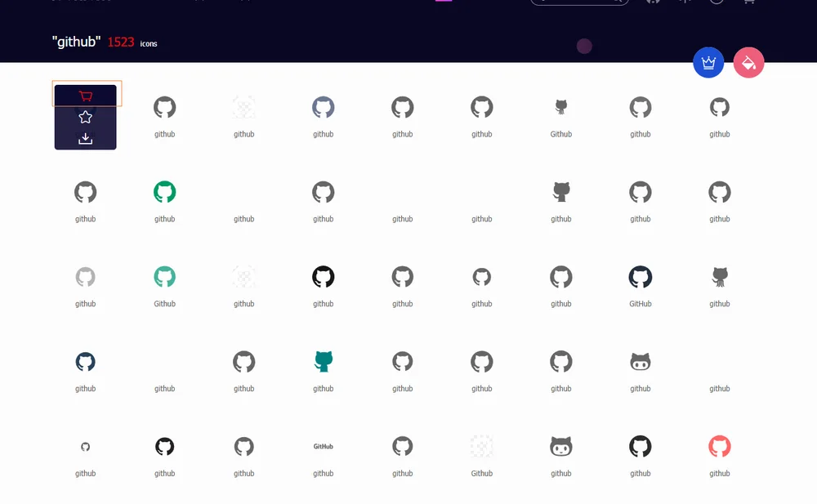817x504 pixels.
Task: Select the gray octocat with tentacle legs
Action: (x=720, y=277)
